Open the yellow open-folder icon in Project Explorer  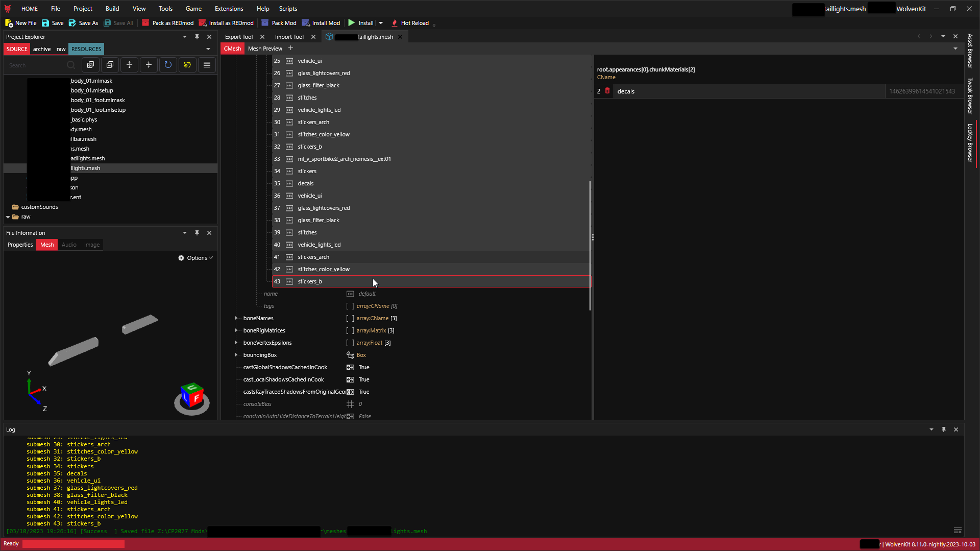tap(187, 65)
